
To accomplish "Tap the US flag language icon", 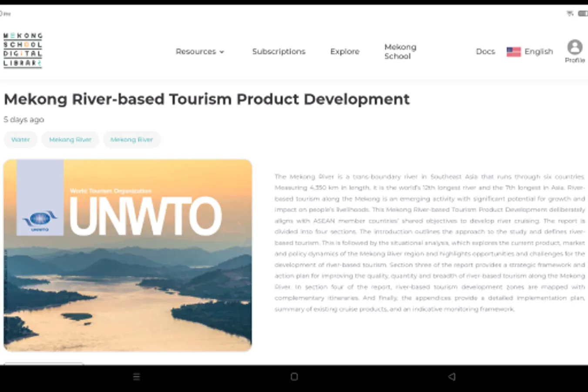I will (514, 52).
